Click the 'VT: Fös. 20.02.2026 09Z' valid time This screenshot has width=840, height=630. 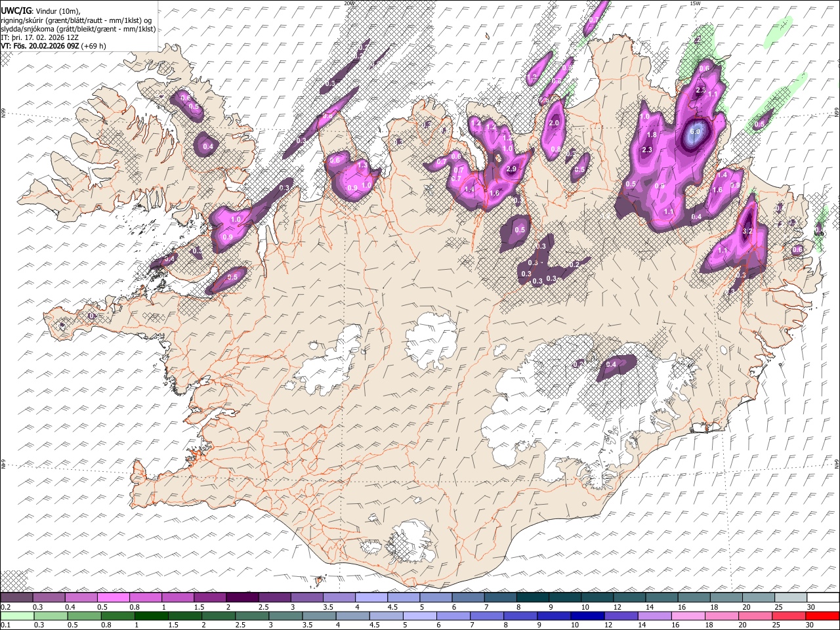point(40,46)
